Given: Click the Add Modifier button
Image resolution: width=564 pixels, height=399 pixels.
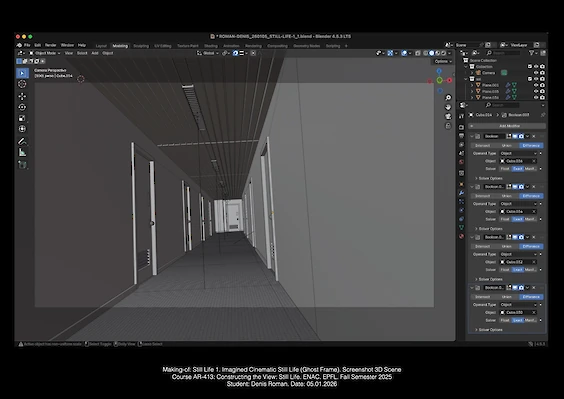Looking at the screenshot, I should [507, 126].
